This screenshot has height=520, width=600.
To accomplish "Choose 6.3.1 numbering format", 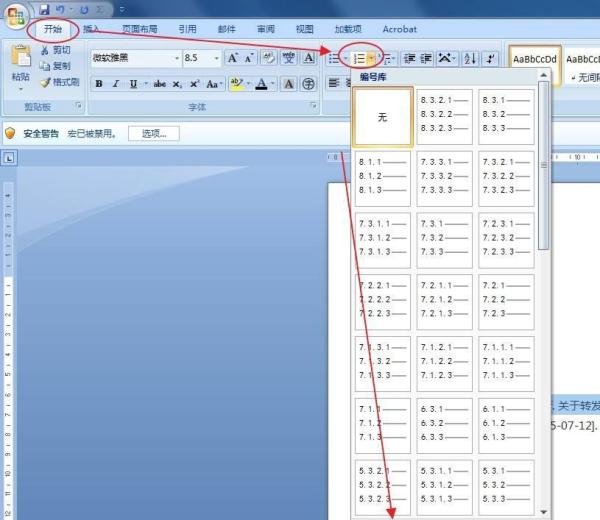I will pos(444,425).
